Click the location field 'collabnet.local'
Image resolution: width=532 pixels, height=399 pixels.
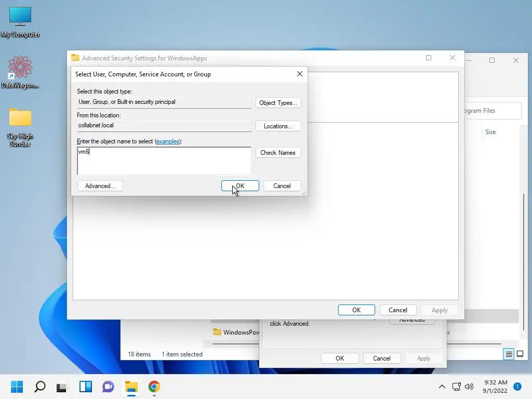click(x=164, y=126)
